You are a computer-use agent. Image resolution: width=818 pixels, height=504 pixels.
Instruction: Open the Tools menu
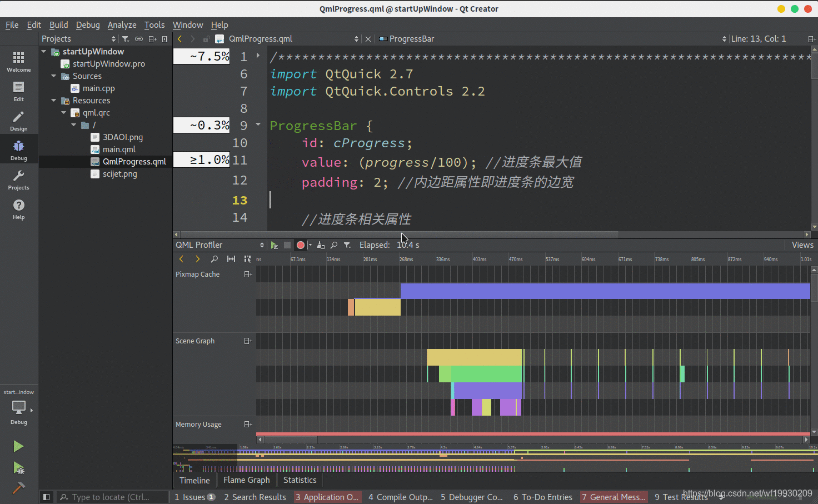pos(154,25)
